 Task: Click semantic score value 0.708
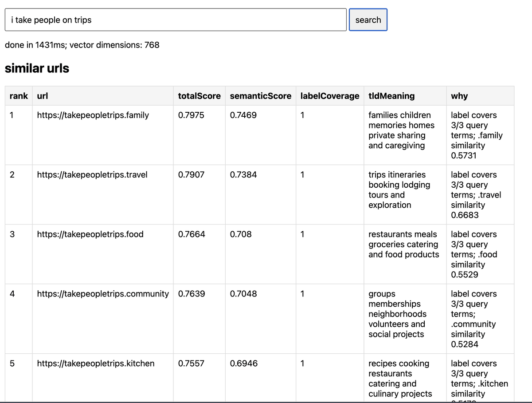click(241, 234)
